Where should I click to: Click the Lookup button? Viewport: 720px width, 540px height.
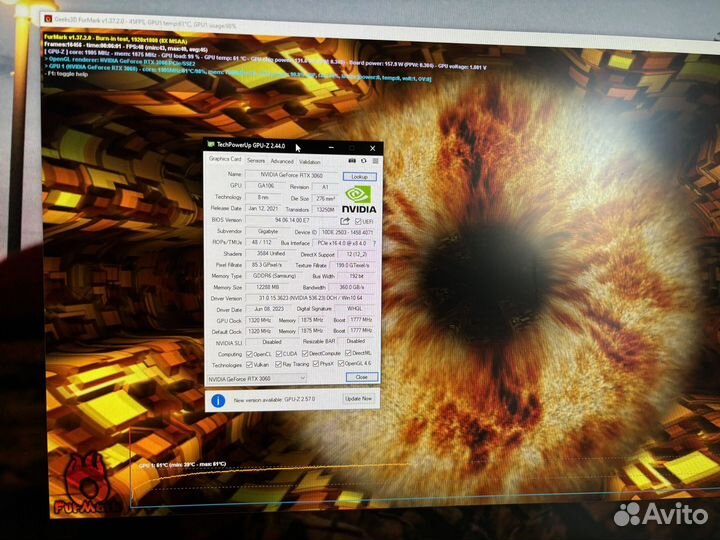pos(360,176)
